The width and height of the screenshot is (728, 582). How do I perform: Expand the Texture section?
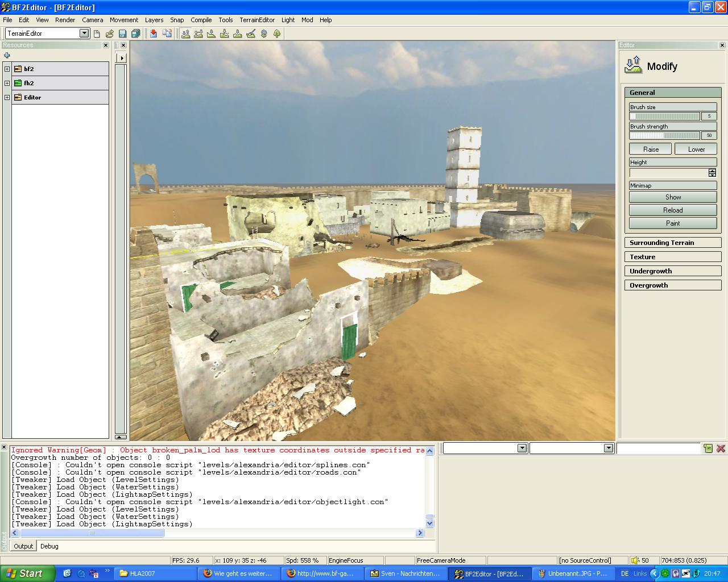tap(673, 257)
